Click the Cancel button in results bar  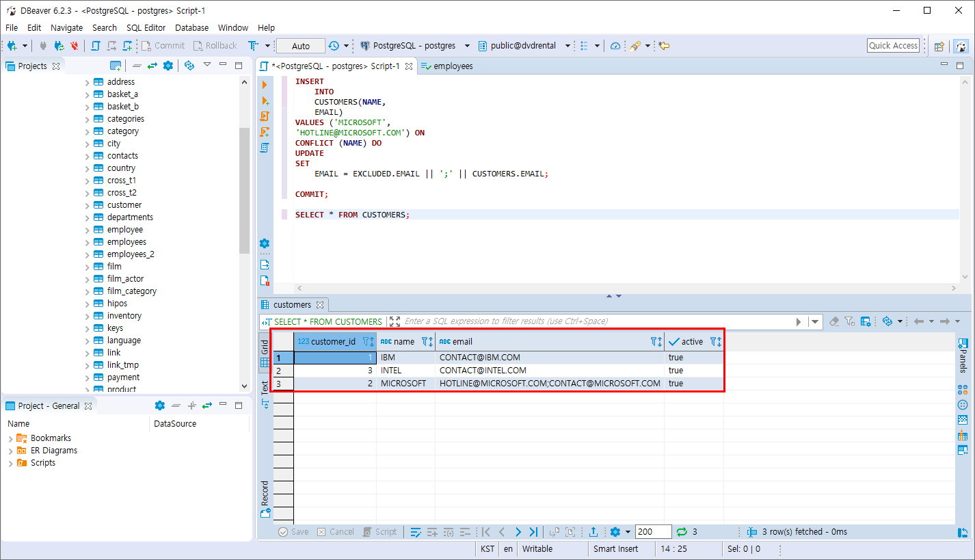click(336, 532)
